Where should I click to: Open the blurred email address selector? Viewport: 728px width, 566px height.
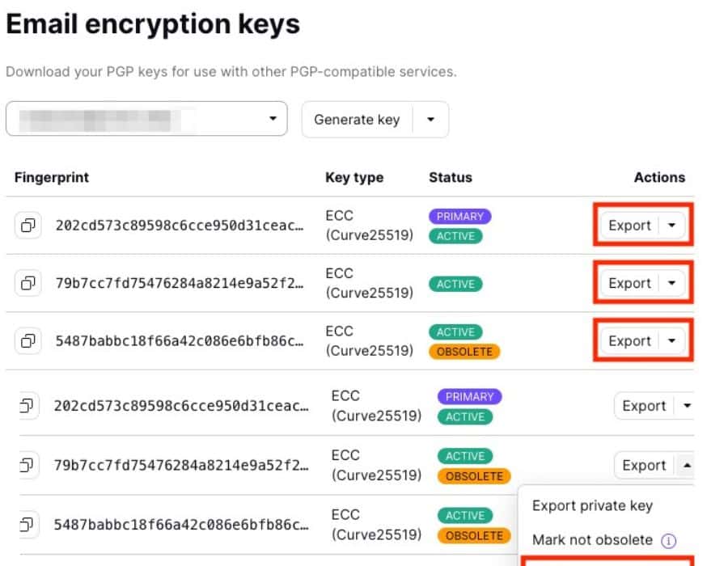click(x=146, y=119)
